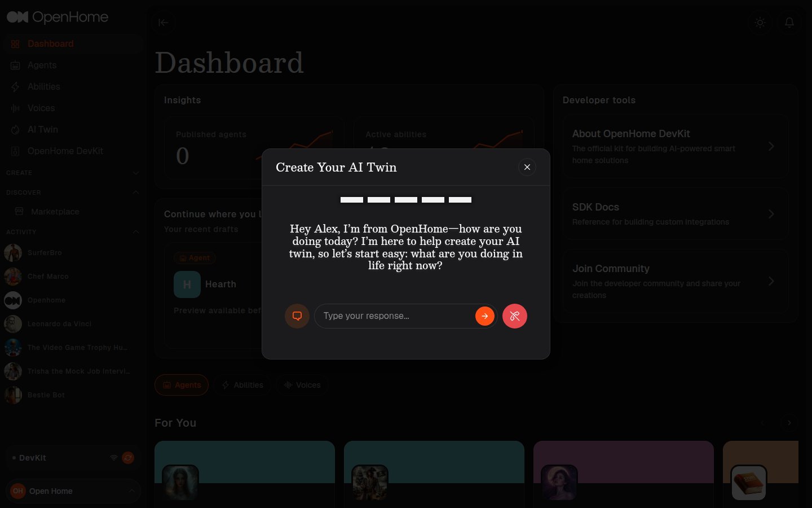This screenshot has height=508, width=812.
Task: Open the SurferBro avatar in Activity
Action: click(x=13, y=253)
